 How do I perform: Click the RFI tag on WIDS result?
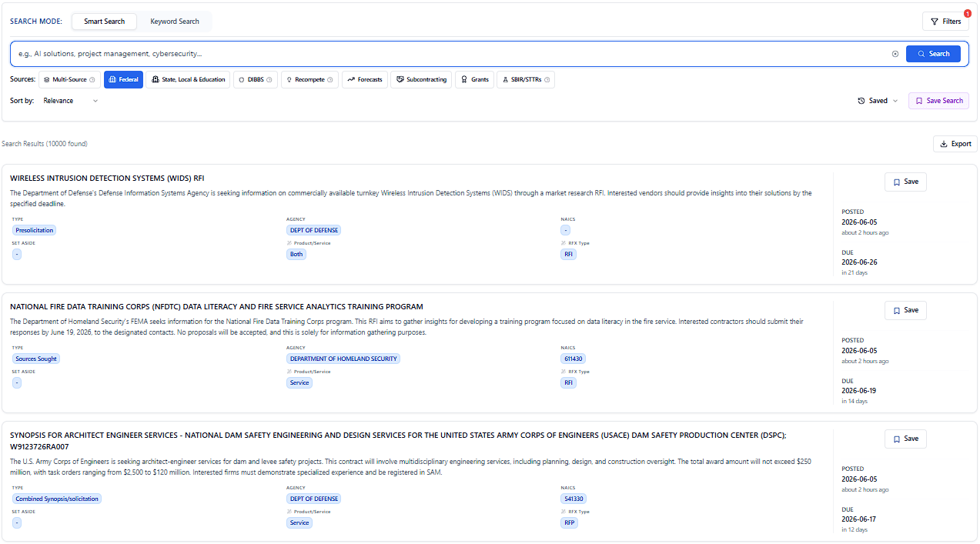click(x=568, y=254)
